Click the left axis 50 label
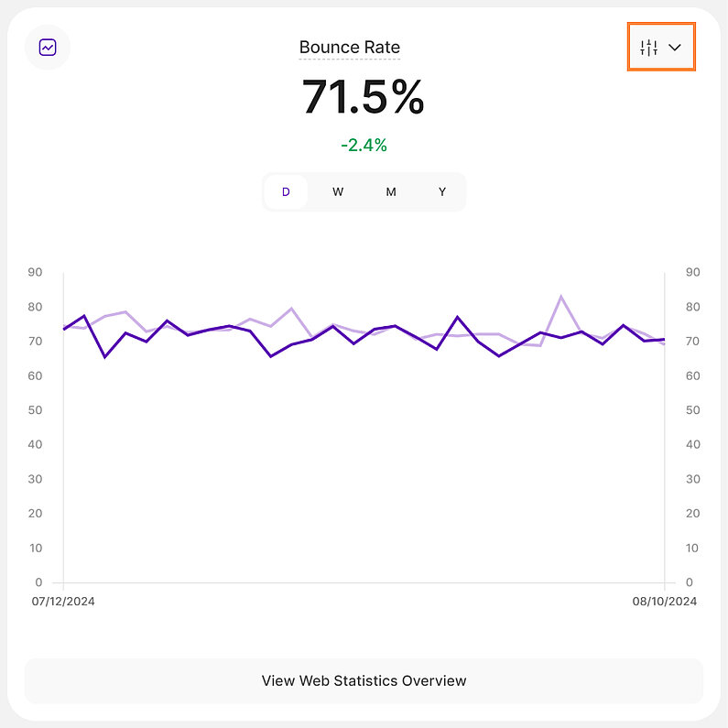The image size is (728, 728). tap(35, 410)
